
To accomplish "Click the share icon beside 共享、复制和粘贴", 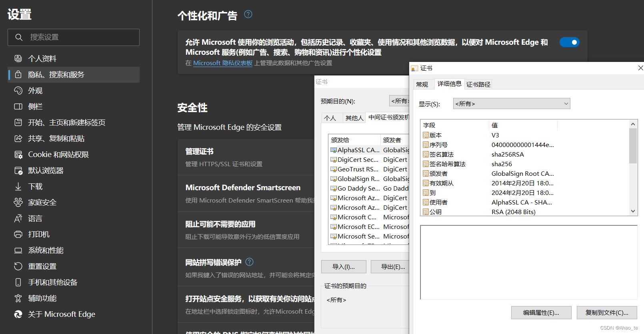I will pos(18,138).
